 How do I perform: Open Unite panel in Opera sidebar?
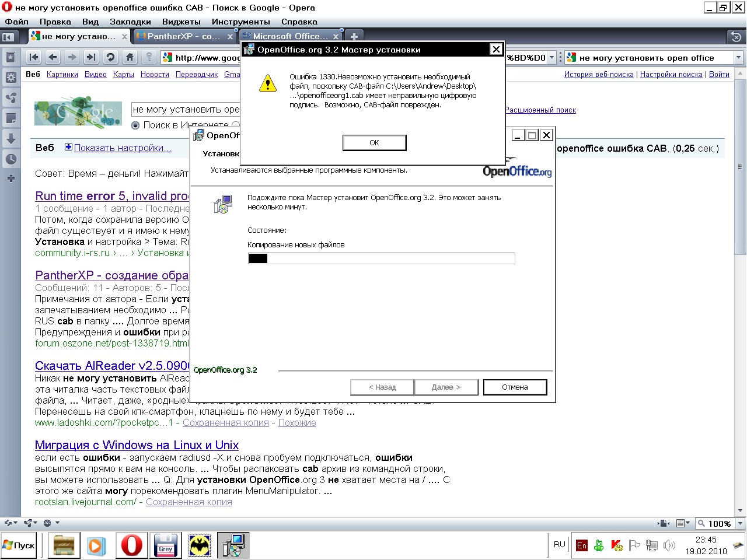pos(11,97)
